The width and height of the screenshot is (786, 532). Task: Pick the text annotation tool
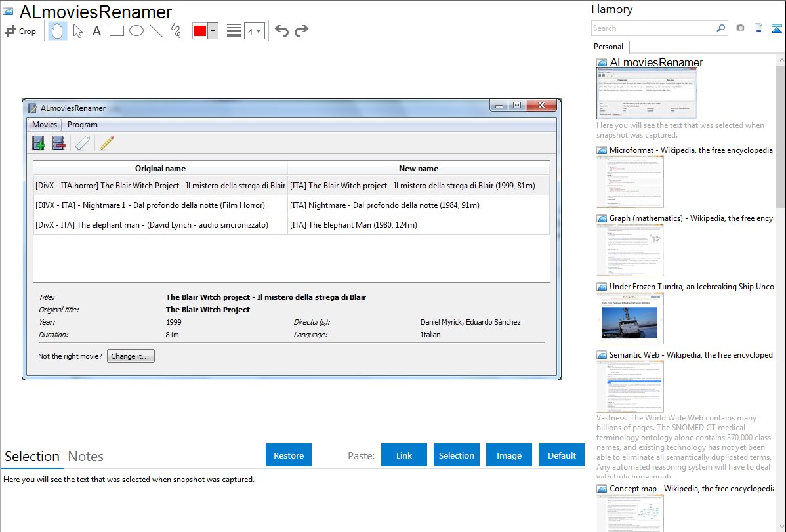click(x=96, y=31)
